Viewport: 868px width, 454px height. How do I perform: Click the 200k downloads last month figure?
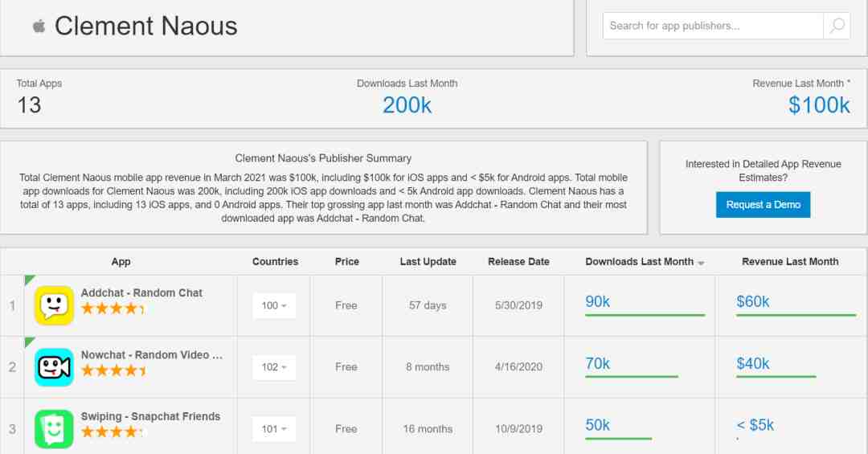tap(407, 105)
